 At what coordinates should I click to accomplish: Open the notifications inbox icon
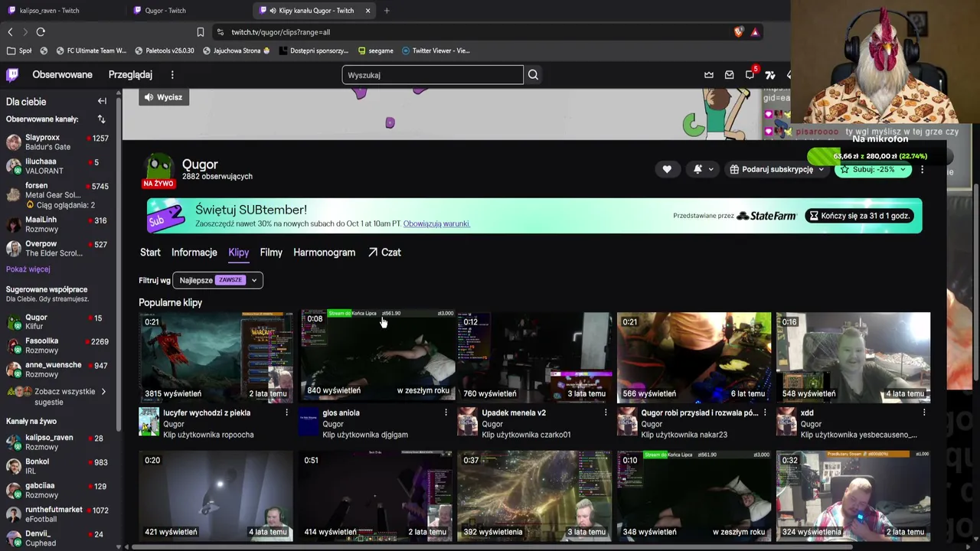pyautogui.click(x=729, y=75)
